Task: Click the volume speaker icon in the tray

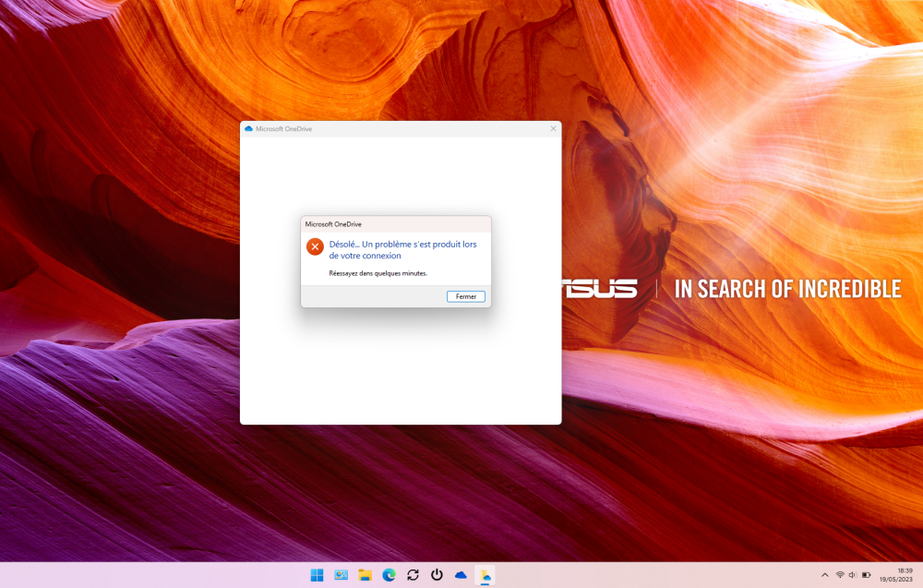Action: 852,575
